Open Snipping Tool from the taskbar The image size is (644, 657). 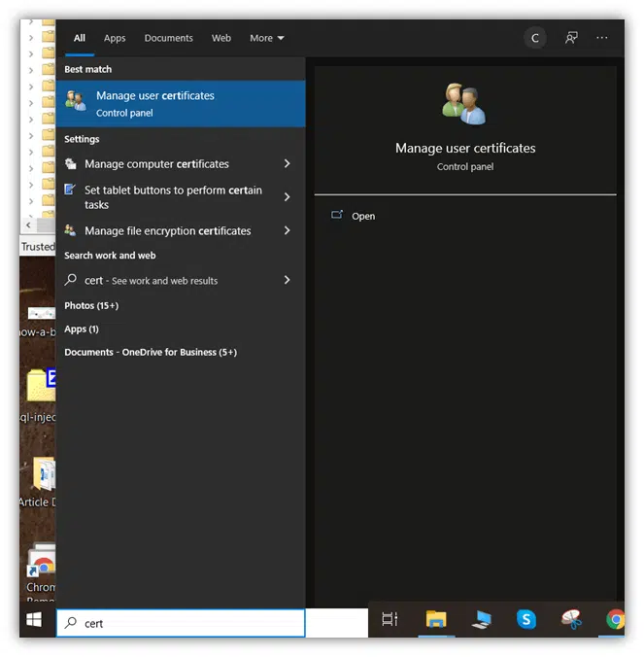pyautogui.click(x=571, y=619)
